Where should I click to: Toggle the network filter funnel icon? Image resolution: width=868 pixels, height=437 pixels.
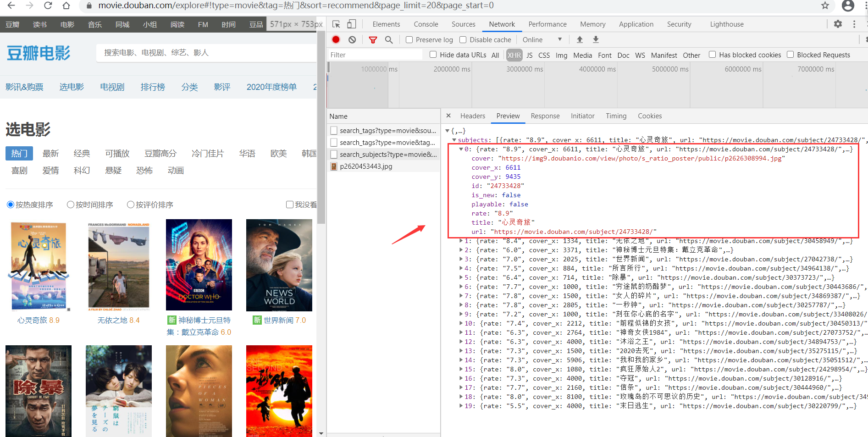point(373,40)
